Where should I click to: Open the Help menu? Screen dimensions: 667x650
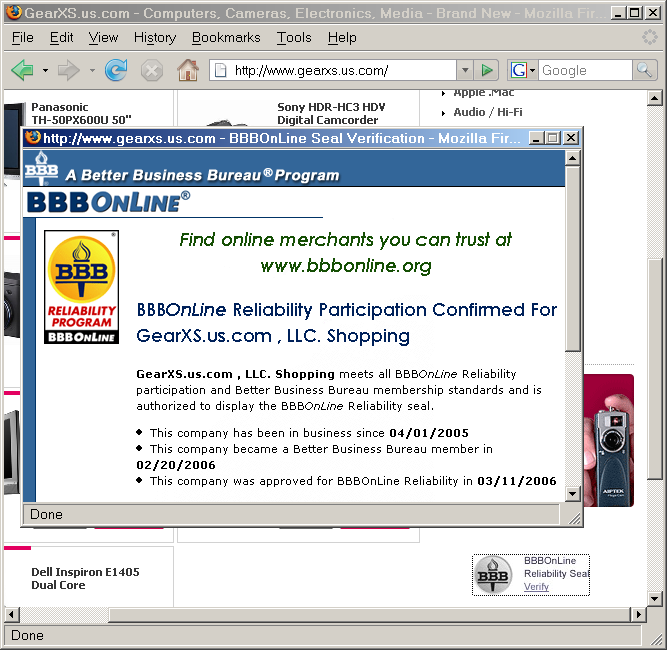[342, 38]
